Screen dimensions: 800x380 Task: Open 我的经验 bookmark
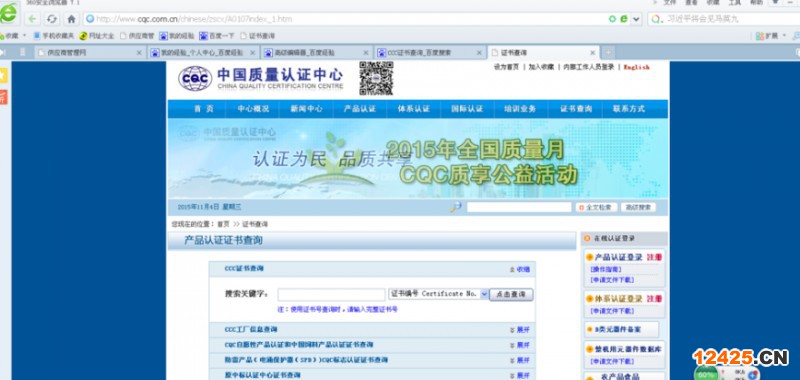[177, 36]
